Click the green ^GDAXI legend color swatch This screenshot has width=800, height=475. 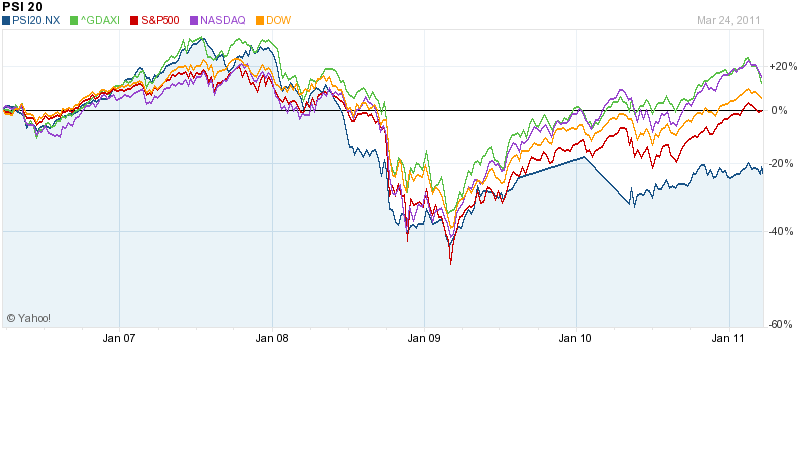pyautogui.click(x=74, y=21)
